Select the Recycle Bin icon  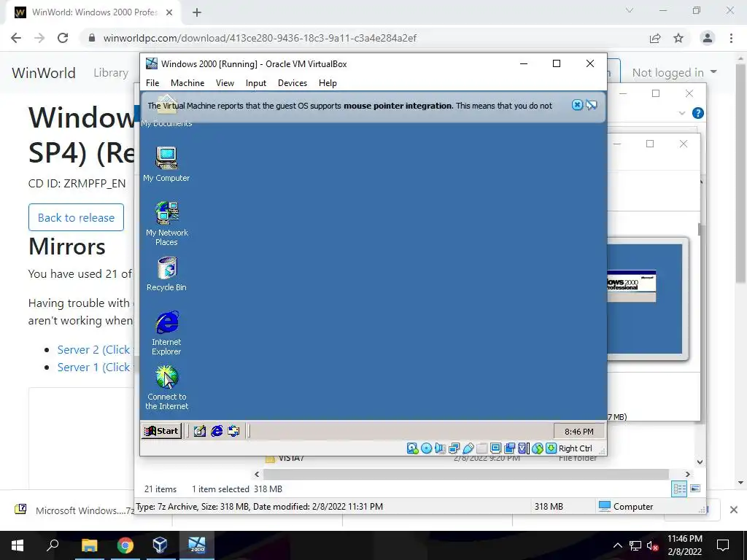[167, 274]
